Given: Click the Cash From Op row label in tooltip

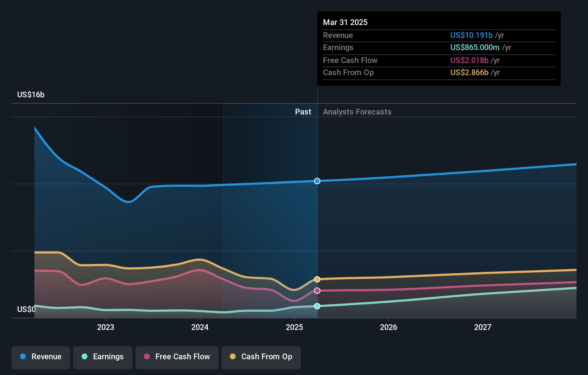Looking at the screenshot, I should [x=348, y=72].
